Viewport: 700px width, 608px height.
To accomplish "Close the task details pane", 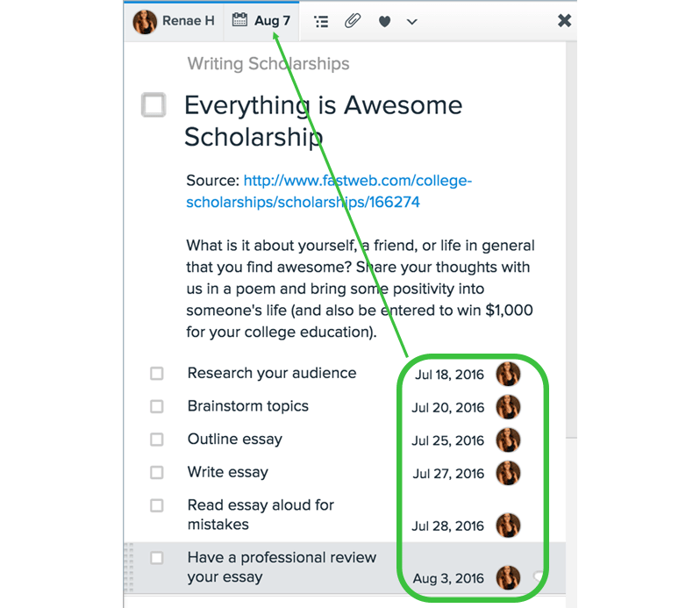I will 564,20.
